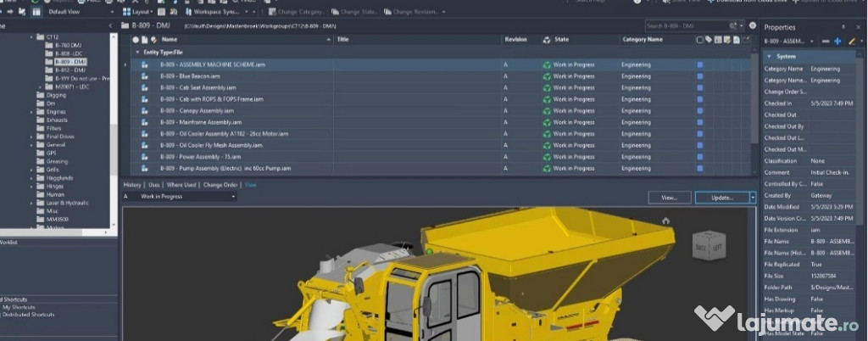Click the preview pane toggle icon beside Default View
Viewport: 868px width, 341px height.
point(36,12)
